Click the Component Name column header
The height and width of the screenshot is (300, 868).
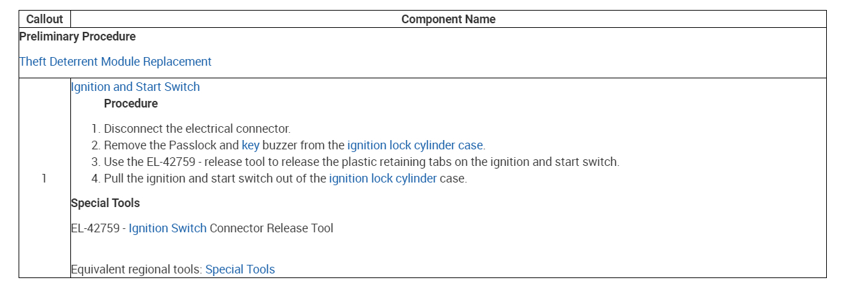pos(448,19)
